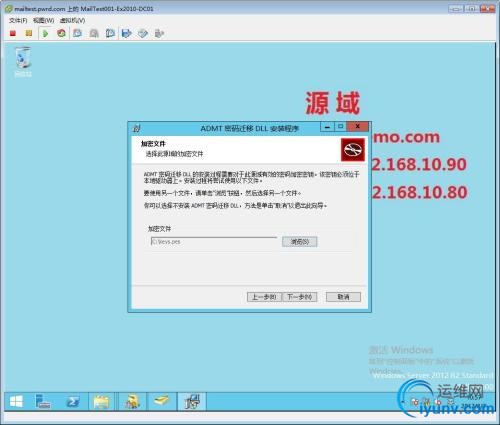Viewport: 500px width, 425px height.
Task: Click the green Start toolbar icon
Action: click(x=46, y=33)
